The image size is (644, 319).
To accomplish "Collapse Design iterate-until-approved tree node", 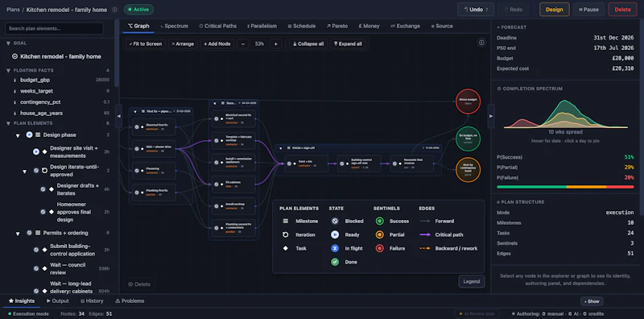I will click(25, 171).
